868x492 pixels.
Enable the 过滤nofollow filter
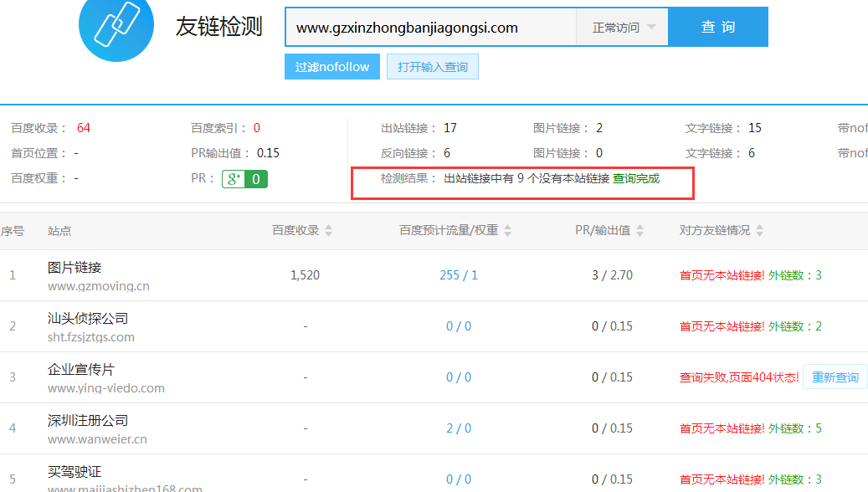[331, 65]
